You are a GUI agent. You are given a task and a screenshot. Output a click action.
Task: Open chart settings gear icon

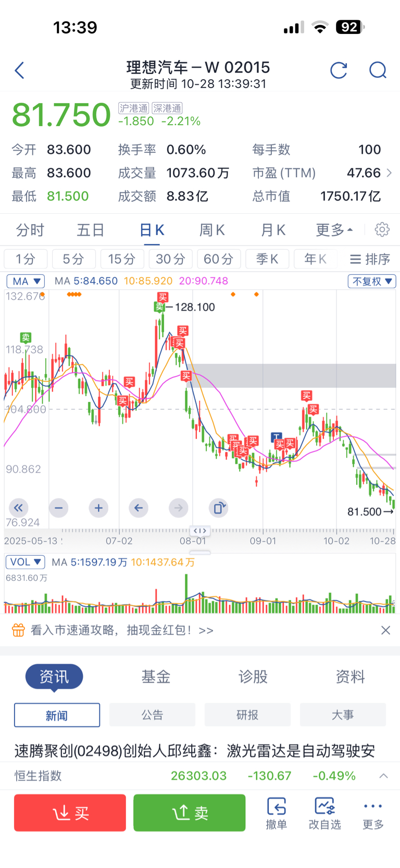pyautogui.click(x=382, y=229)
